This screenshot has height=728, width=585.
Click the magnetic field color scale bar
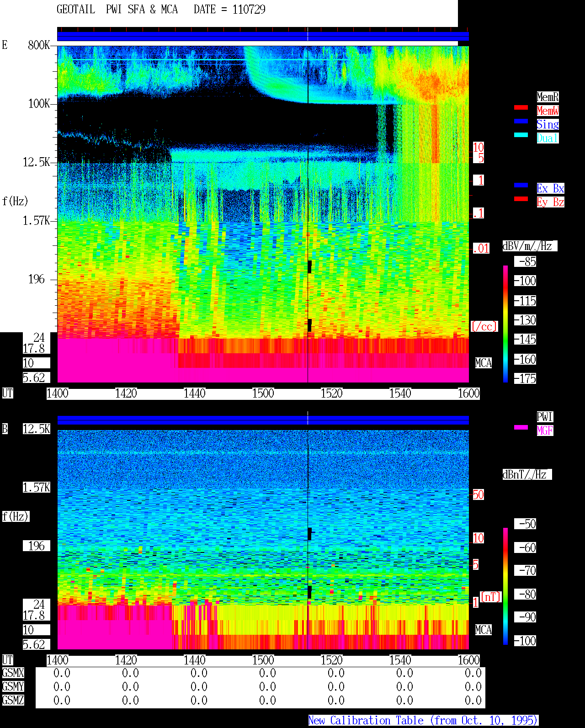pos(505,586)
